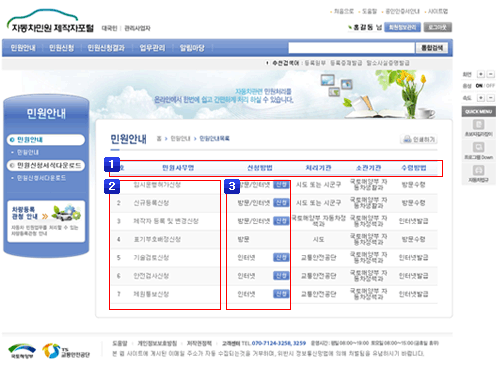Increase 화면 size with plus button
Screen dimensions: 500x370
tap(481, 74)
